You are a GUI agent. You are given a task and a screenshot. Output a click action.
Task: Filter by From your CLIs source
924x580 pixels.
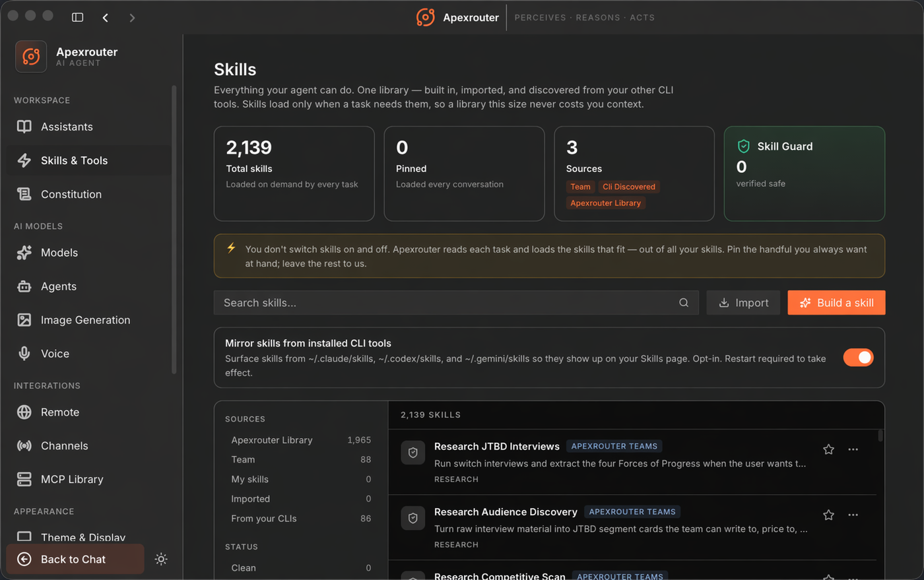click(301, 519)
